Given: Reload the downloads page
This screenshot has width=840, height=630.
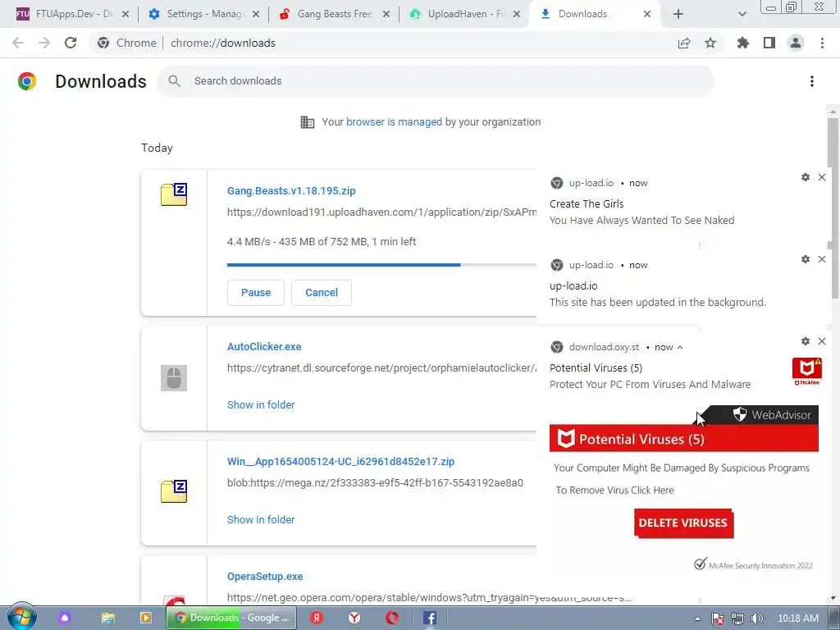Looking at the screenshot, I should click(71, 43).
